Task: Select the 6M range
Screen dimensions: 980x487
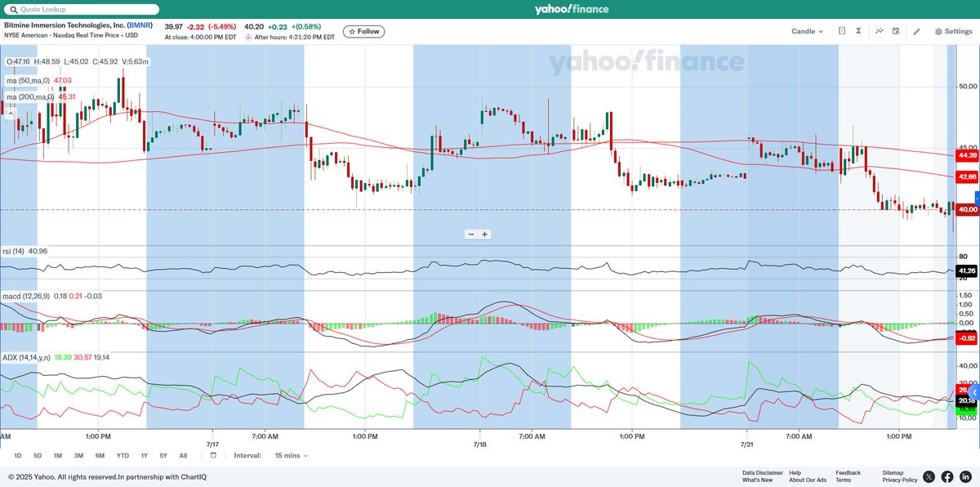Action: click(x=100, y=455)
